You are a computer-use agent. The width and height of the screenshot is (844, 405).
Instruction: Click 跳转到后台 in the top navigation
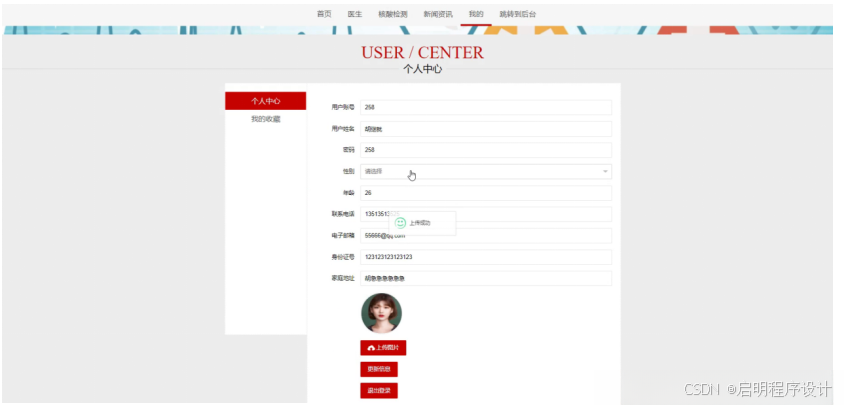pyautogui.click(x=517, y=14)
